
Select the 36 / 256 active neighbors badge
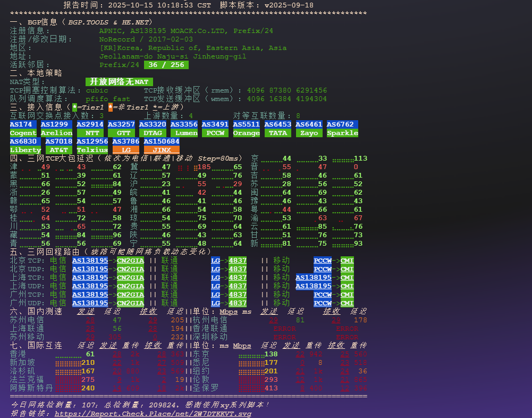166,65
